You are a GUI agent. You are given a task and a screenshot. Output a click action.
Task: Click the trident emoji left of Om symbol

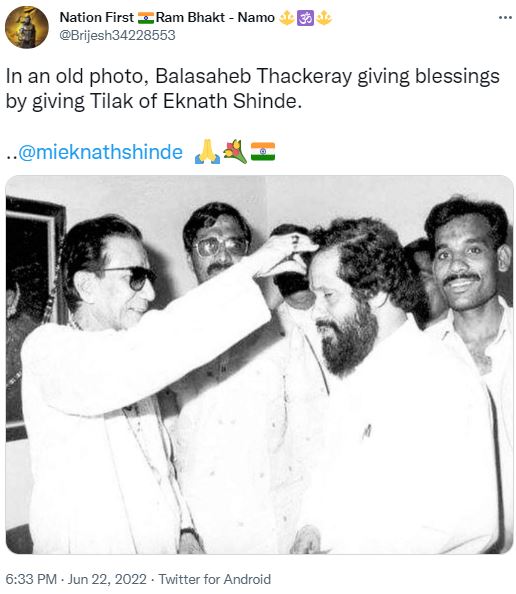286,18
